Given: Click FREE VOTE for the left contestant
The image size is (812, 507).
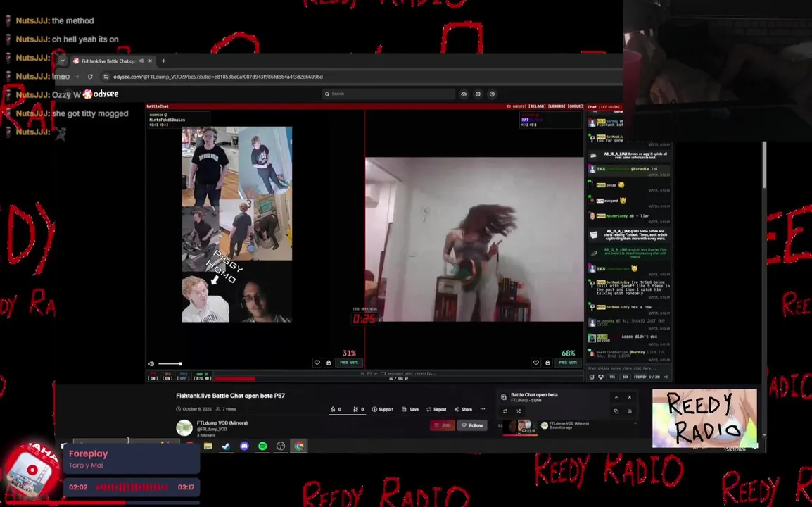Looking at the screenshot, I should [x=349, y=363].
